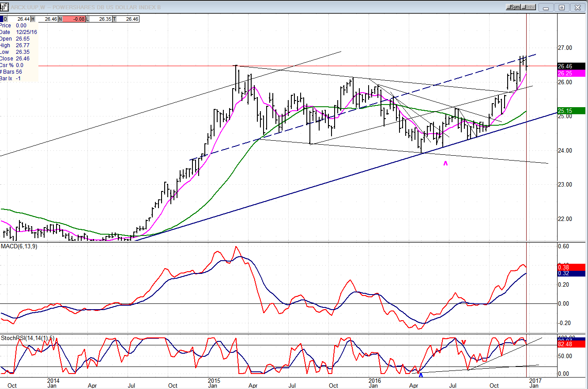This screenshot has height=389, width=588.
Task: Open the StochRSI(14,14(1),5) indicator label
Action: tap(27, 338)
